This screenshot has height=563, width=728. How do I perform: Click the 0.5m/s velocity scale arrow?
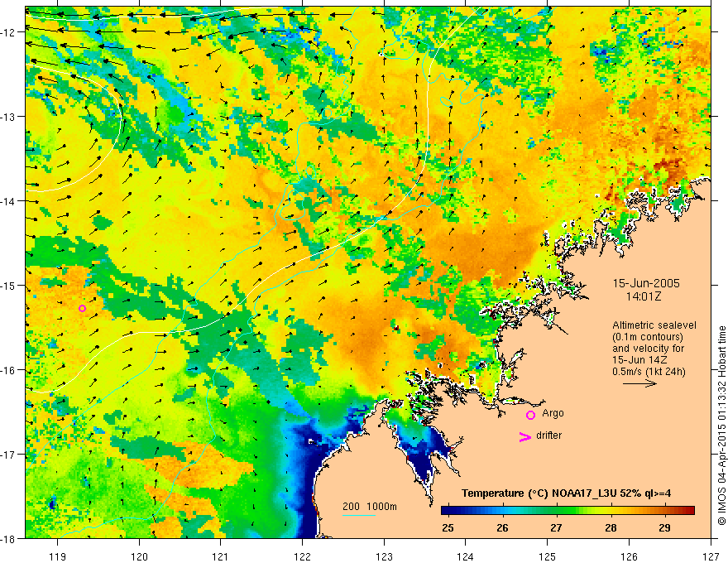coord(639,383)
